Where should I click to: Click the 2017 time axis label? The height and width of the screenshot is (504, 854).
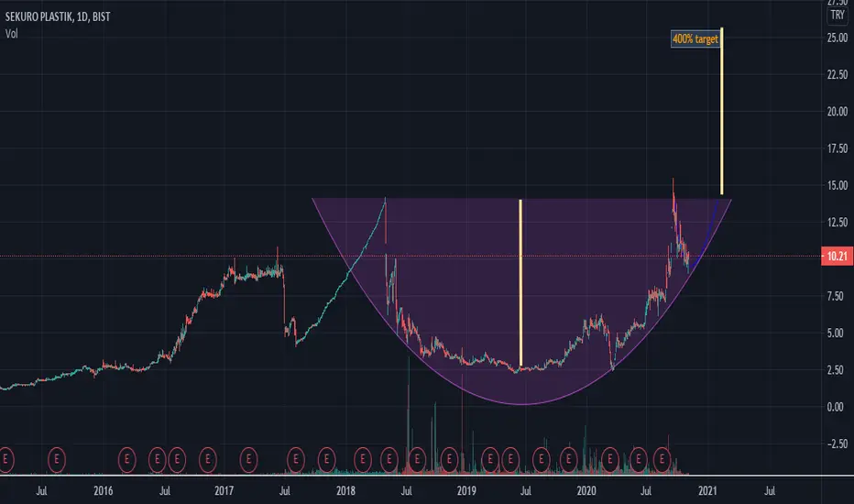click(224, 491)
